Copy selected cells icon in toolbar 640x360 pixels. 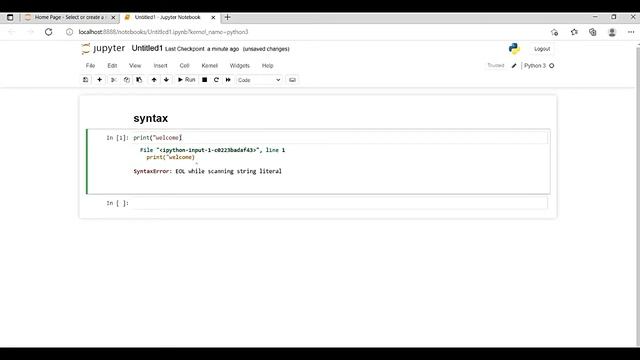click(127, 80)
